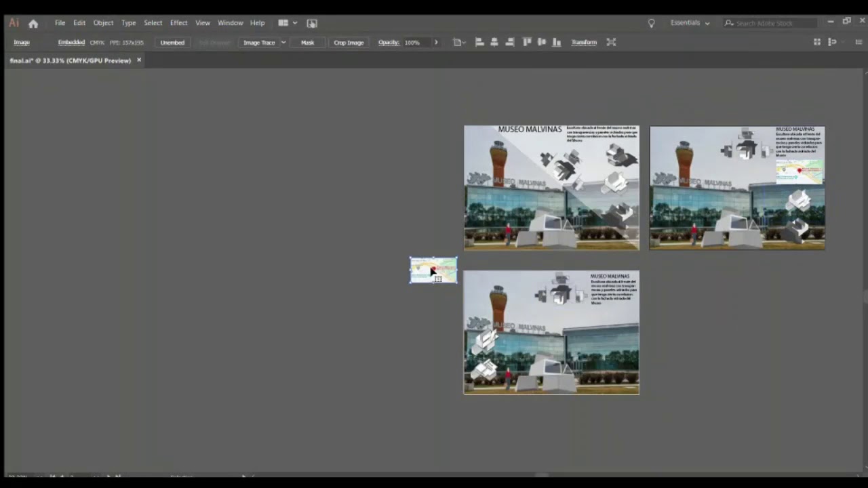Expand the Opacity value arrow
This screenshot has width=868, height=488.
pyautogui.click(x=436, y=43)
